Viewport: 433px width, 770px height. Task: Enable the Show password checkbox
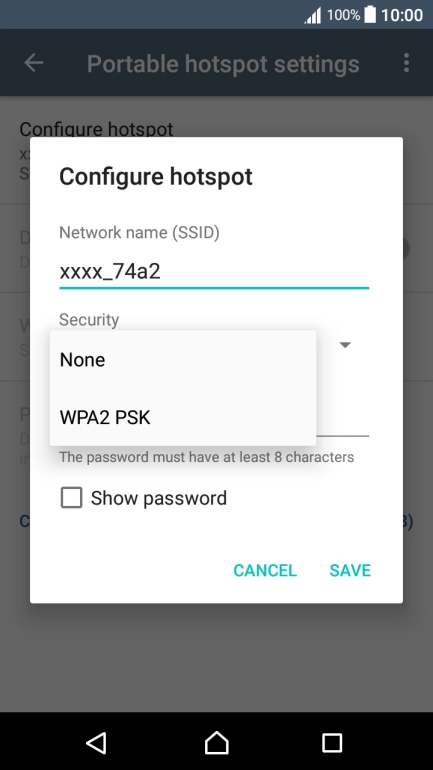[71, 497]
